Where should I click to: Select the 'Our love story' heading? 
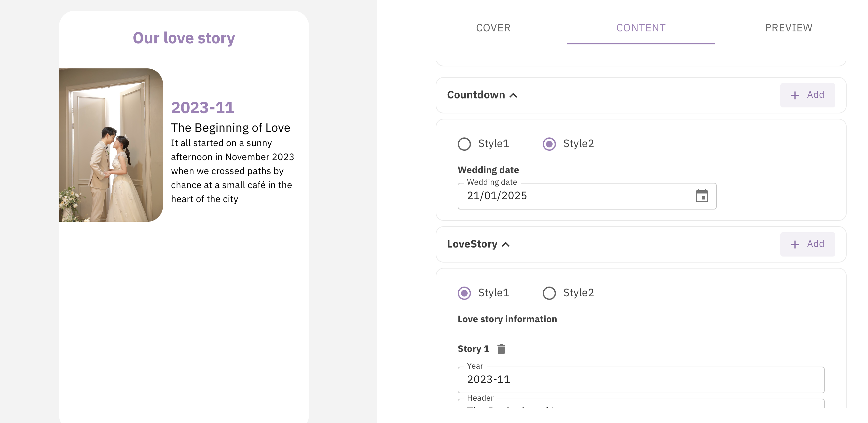click(184, 38)
